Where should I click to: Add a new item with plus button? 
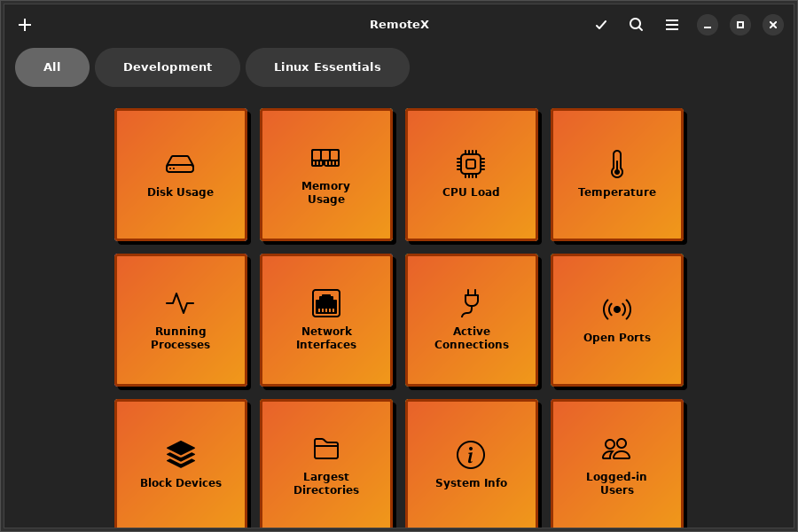point(25,25)
